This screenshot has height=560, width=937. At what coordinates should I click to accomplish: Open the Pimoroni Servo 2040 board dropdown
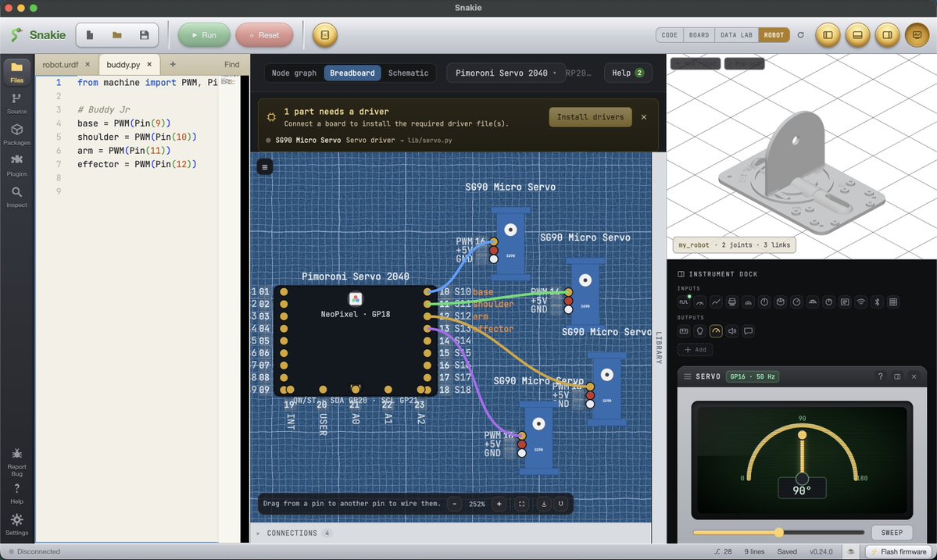coord(506,73)
